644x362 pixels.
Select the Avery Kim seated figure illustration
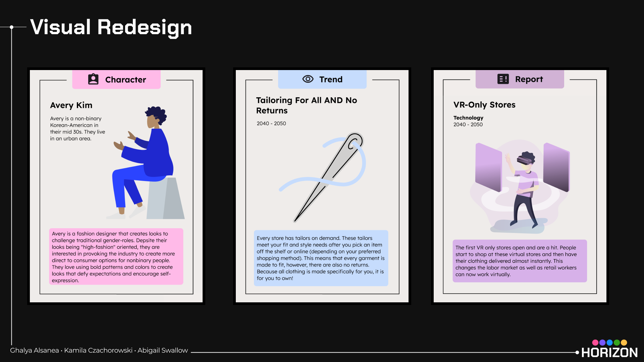pyautogui.click(x=145, y=163)
